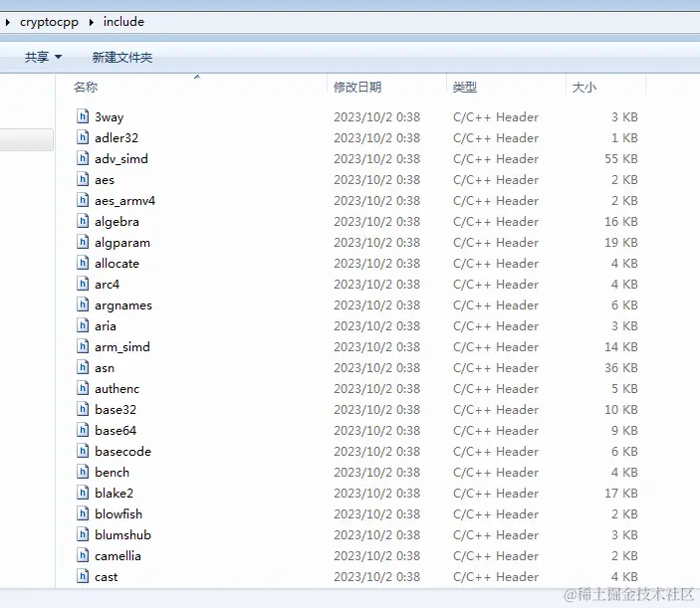Select the aes_armv4 file icon
This screenshot has width=700, height=608.
pyautogui.click(x=83, y=200)
